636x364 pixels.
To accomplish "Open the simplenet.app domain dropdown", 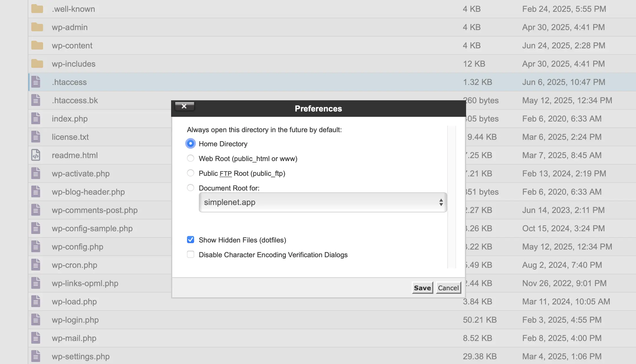I will (323, 202).
